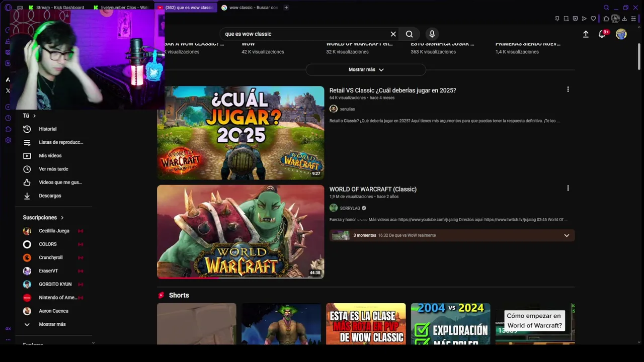Open Descargas in the sidebar
Screen dimensions: 644x362
pyautogui.click(x=50, y=196)
